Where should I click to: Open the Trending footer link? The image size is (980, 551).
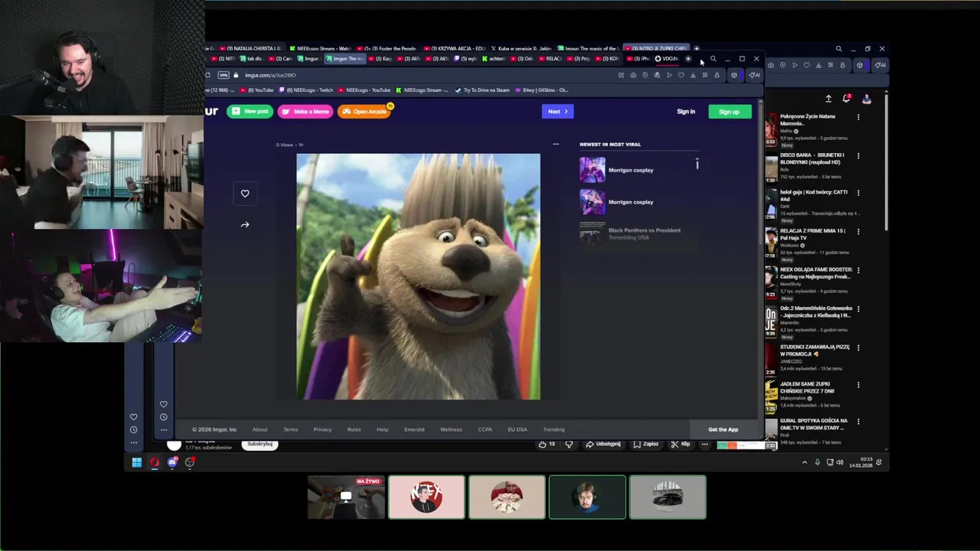[x=554, y=429]
